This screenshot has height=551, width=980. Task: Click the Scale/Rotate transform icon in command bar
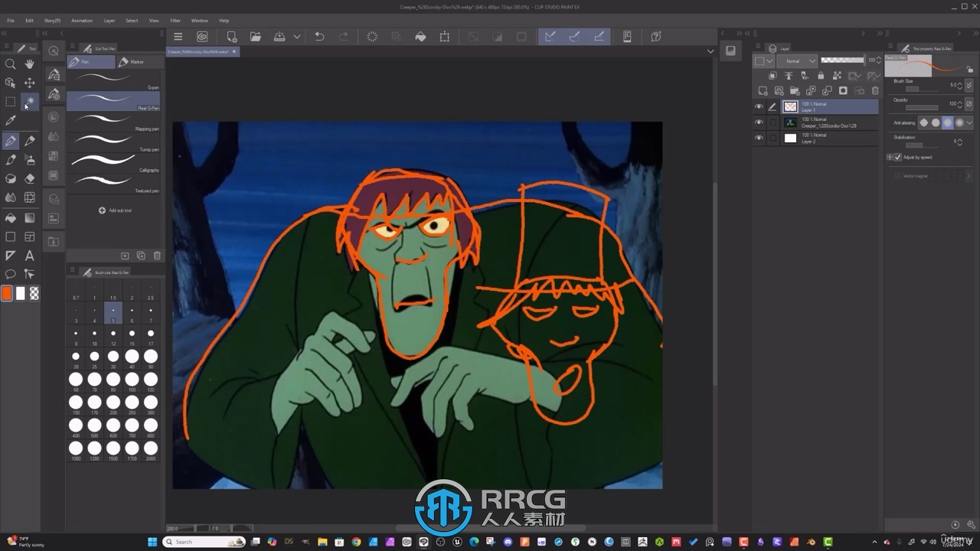point(445,37)
